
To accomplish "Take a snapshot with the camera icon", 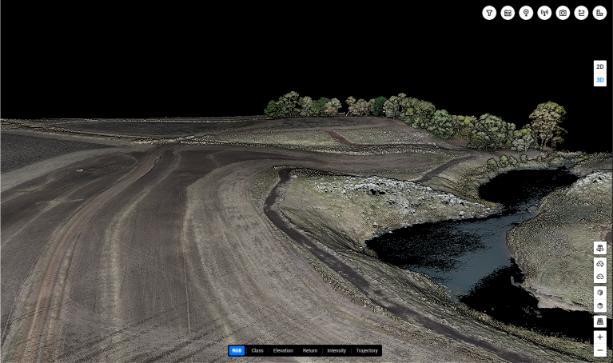I will (563, 13).
